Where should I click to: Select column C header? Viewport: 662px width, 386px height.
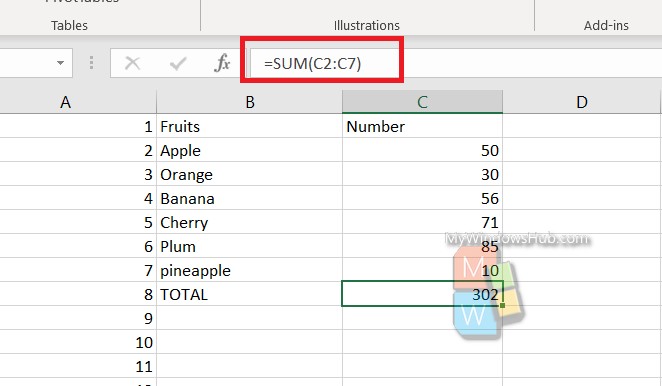click(x=422, y=102)
